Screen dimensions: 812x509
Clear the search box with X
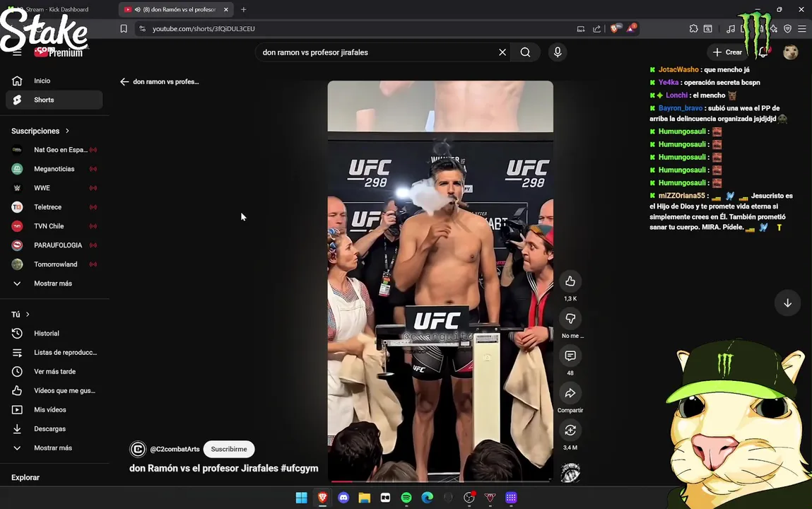pos(502,52)
